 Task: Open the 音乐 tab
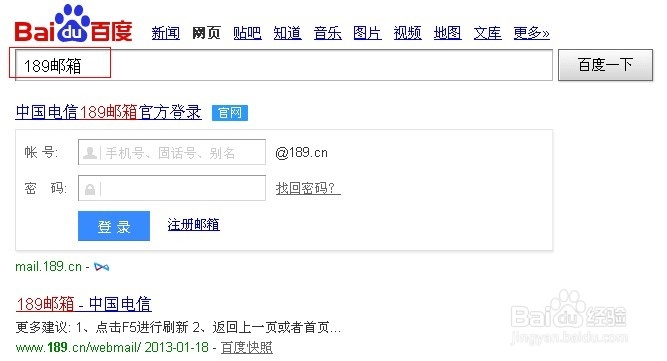(x=328, y=33)
